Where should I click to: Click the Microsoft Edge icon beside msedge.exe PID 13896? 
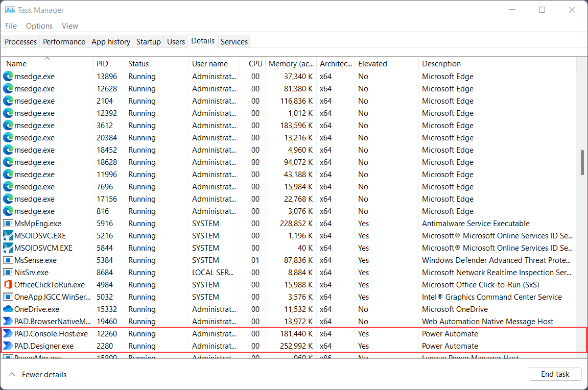pos(8,76)
